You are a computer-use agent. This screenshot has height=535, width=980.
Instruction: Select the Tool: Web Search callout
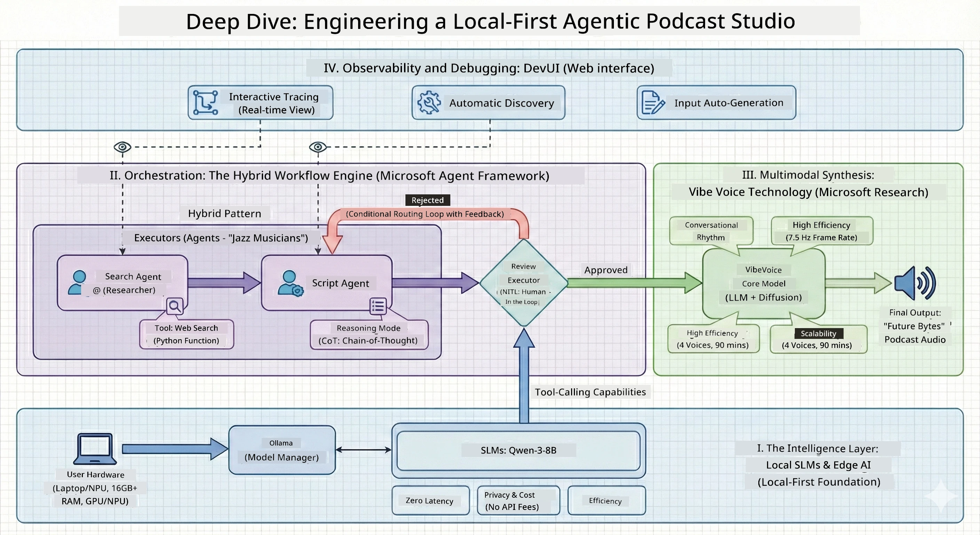point(187,334)
